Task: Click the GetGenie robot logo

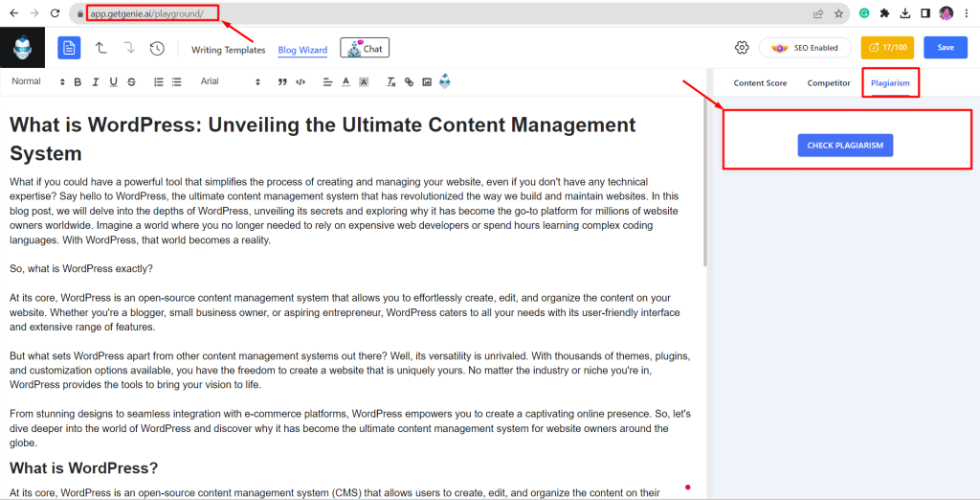Action: [x=23, y=48]
